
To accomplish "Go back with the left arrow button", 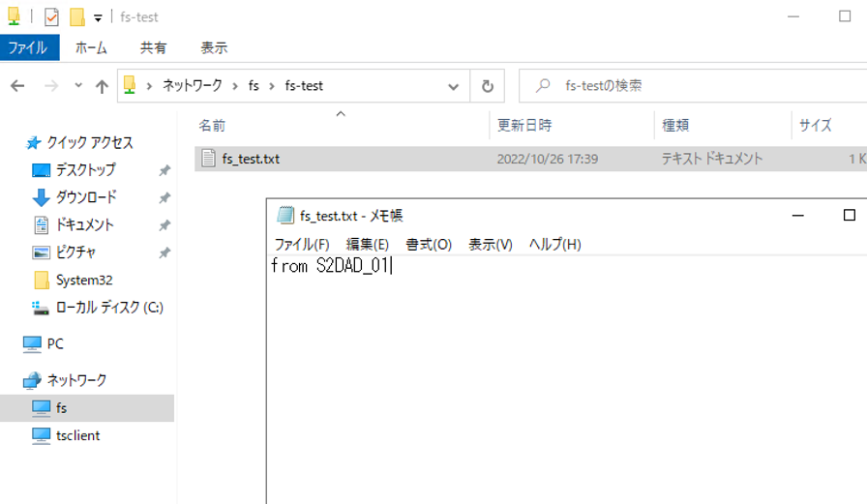I will (x=17, y=86).
